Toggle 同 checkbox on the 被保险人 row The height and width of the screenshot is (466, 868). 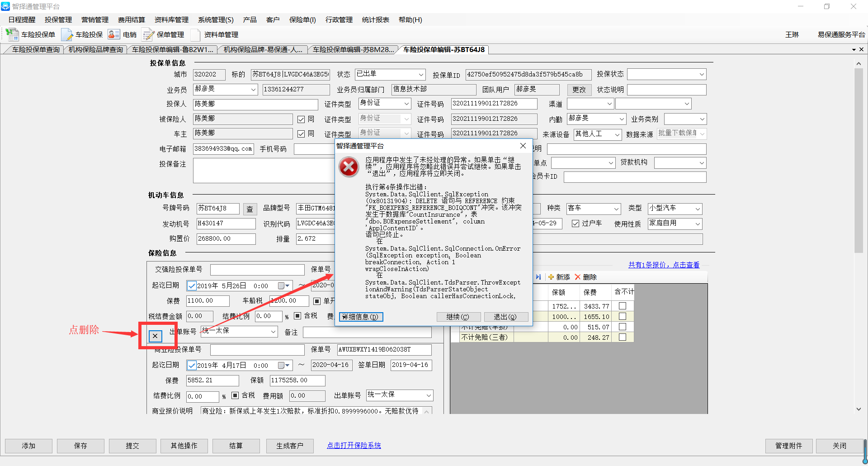[301, 119]
